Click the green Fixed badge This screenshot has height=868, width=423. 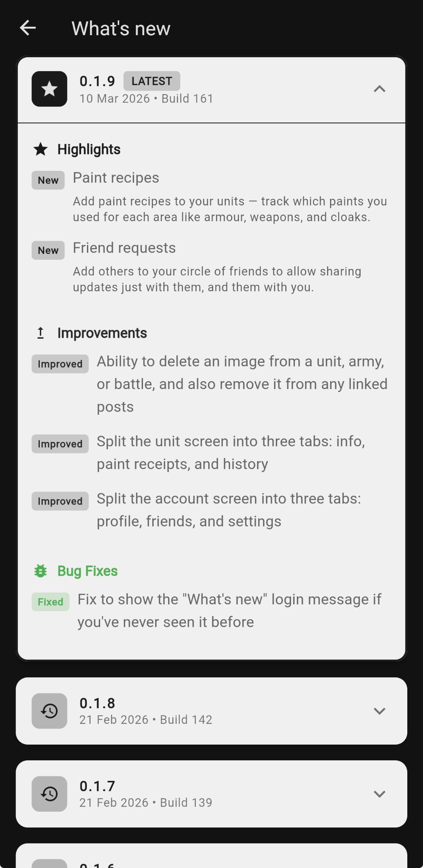(x=50, y=602)
